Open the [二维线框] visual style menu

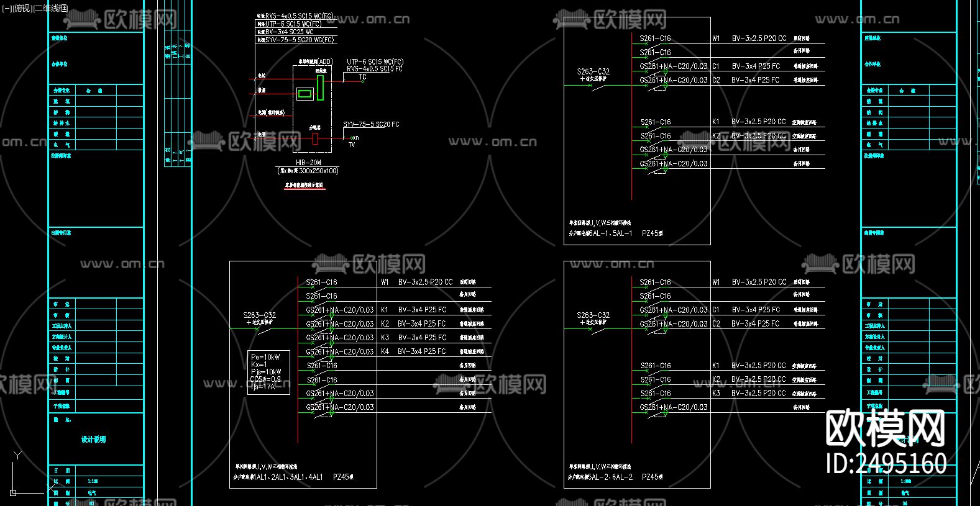[50, 8]
